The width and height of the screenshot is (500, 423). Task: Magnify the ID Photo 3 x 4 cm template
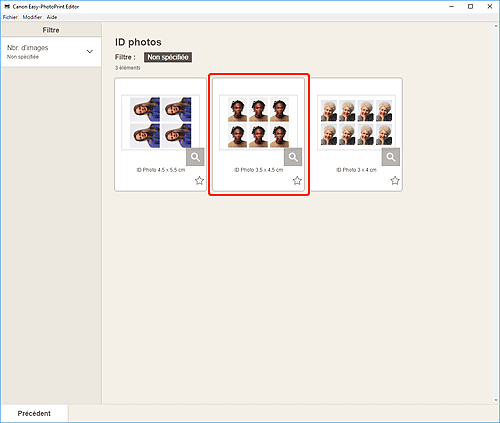click(391, 157)
